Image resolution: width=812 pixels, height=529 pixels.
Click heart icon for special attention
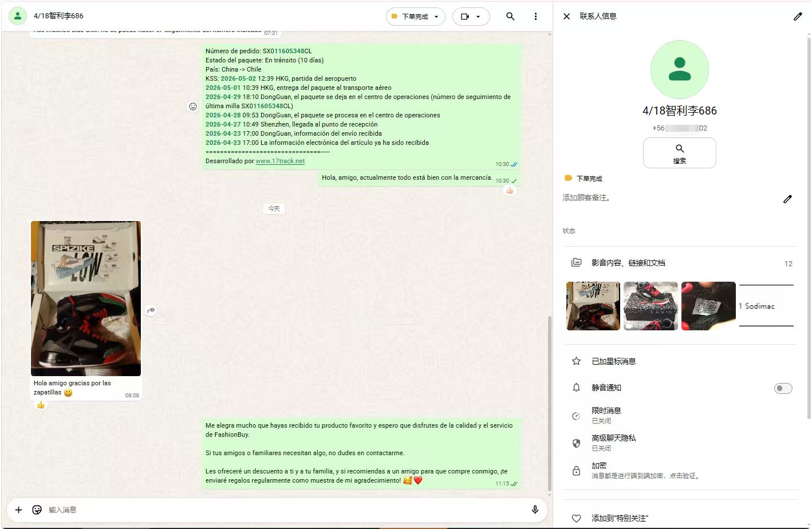tap(576, 518)
